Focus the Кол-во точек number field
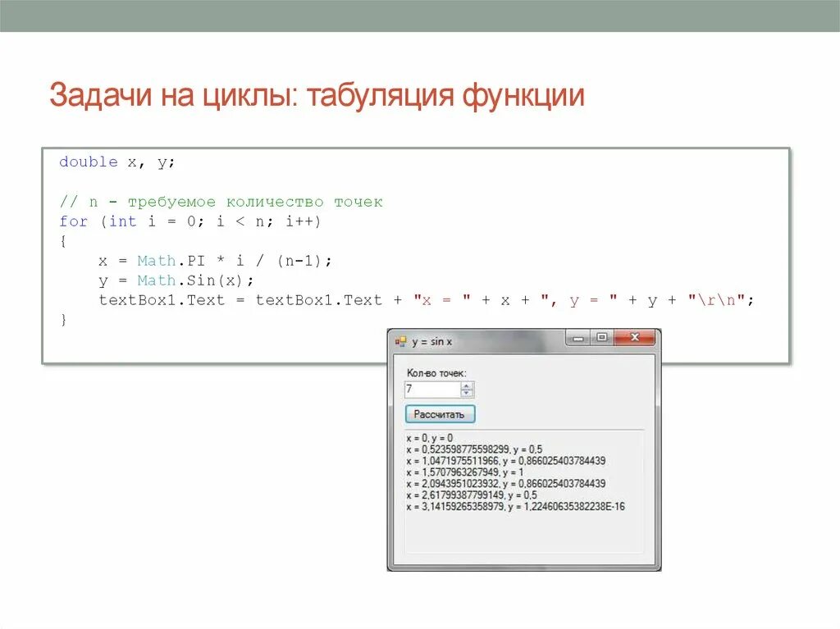Image resolution: width=840 pixels, height=629 pixels. pyautogui.click(x=432, y=390)
